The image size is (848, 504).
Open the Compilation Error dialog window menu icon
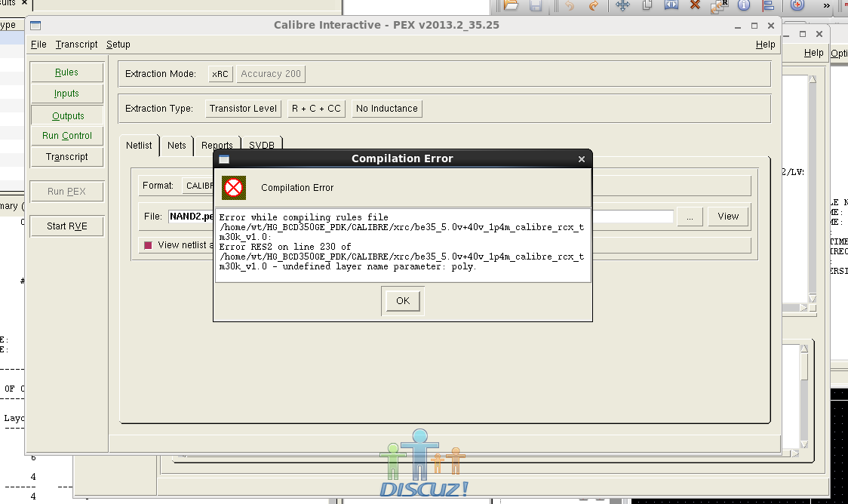click(224, 159)
